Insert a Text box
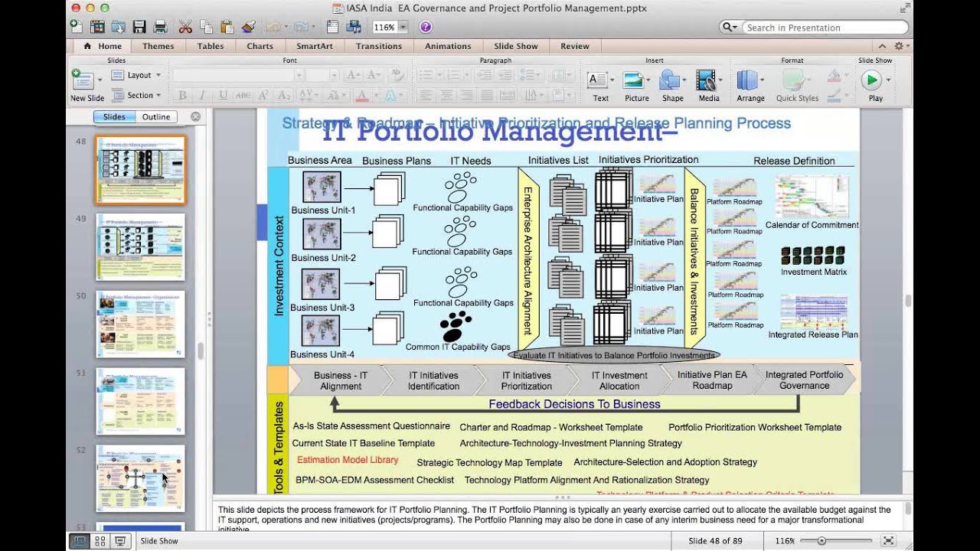Viewport: 980px width, 551px height. pyautogui.click(x=597, y=80)
